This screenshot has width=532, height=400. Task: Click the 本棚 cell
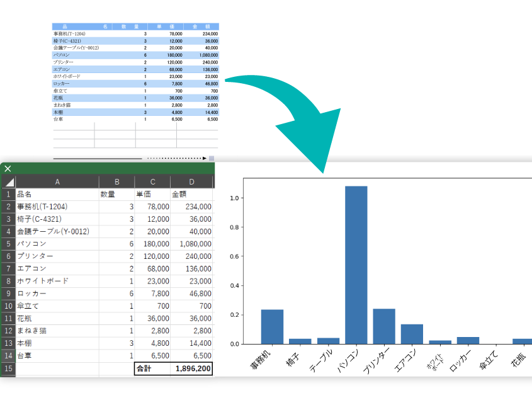(57, 343)
